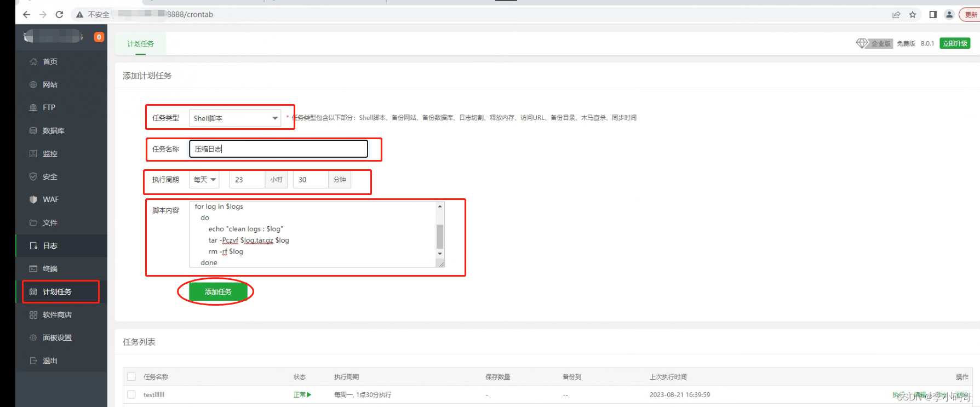Go back with browser back arrow

coord(26,15)
